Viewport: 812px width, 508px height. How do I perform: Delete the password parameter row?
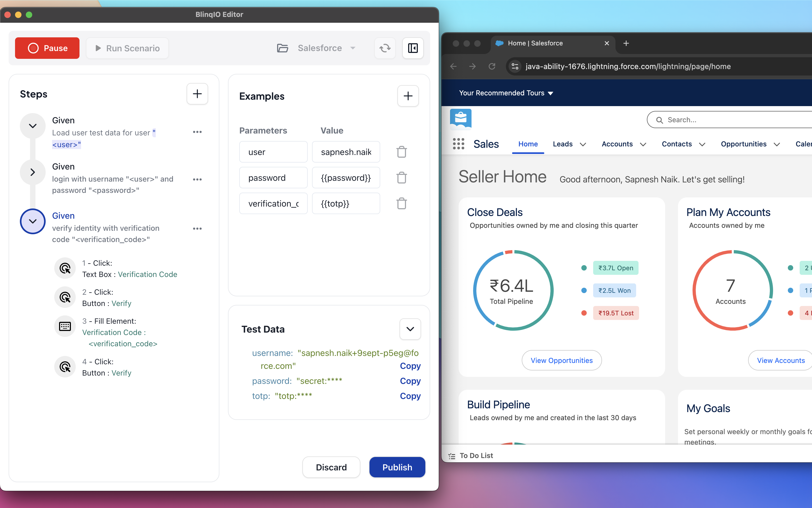tap(401, 178)
